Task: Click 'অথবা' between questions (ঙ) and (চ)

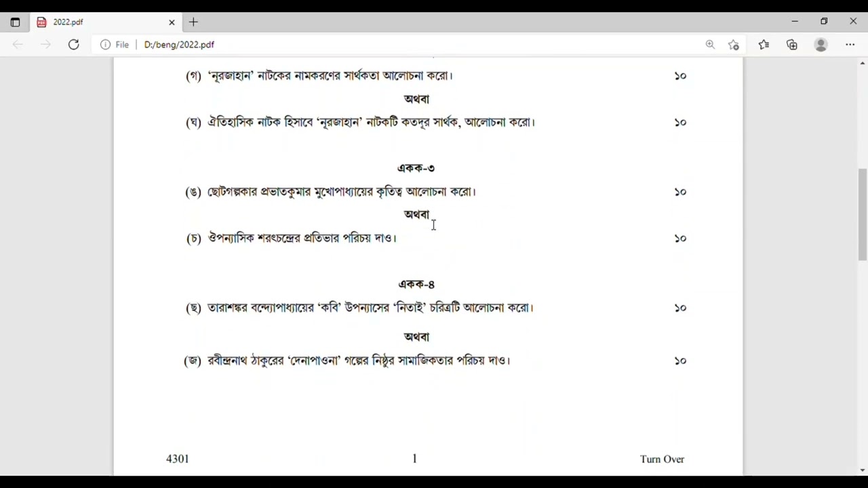Action: pyautogui.click(x=416, y=214)
